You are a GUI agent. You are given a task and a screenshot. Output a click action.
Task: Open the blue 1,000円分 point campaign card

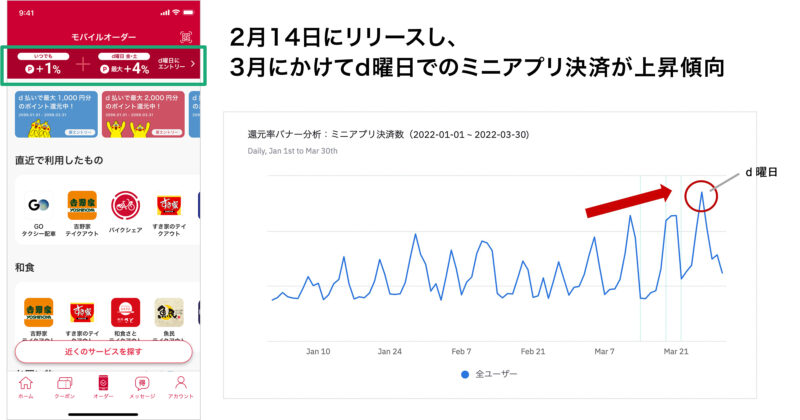[x=56, y=114]
